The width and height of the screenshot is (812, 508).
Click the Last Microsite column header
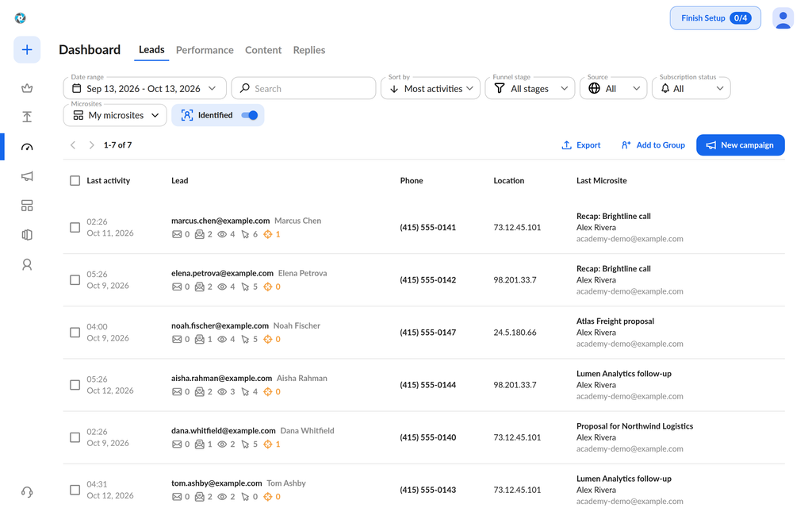pos(601,180)
